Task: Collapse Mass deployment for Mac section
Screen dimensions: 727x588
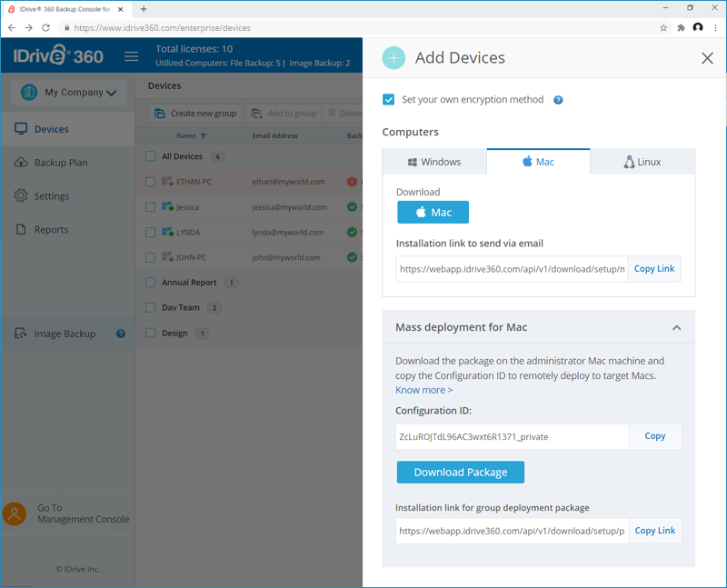Action: 676,328
